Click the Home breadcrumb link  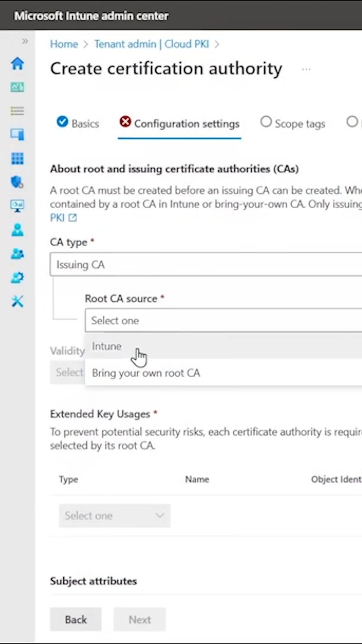(x=64, y=44)
